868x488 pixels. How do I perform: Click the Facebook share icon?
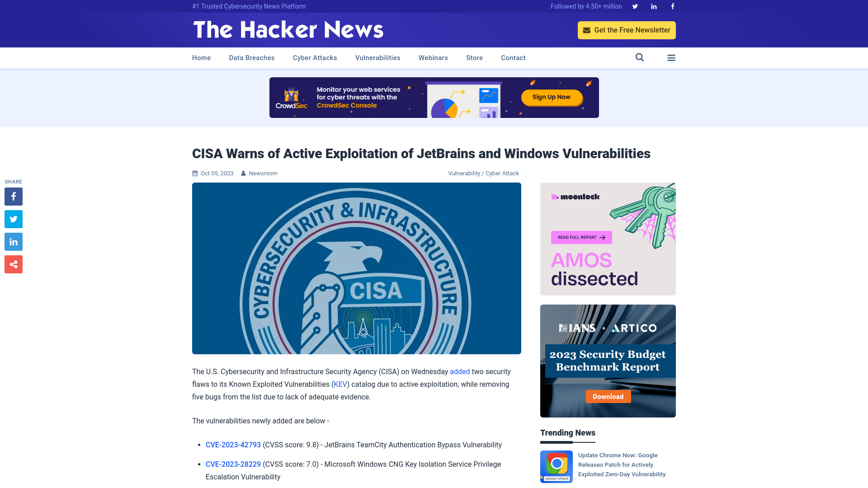[13, 196]
